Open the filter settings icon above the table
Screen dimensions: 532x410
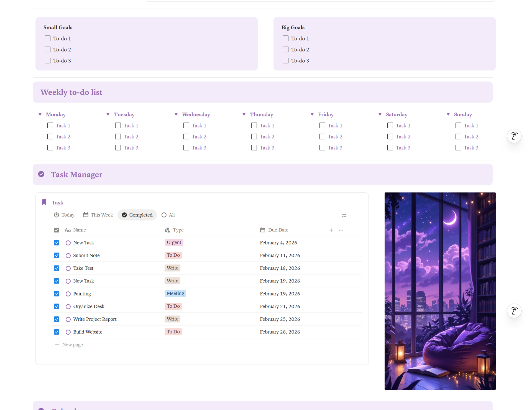point(344,215)
